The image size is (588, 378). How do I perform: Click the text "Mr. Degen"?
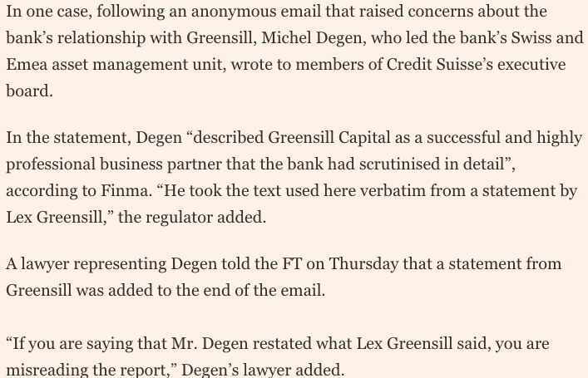210,344
